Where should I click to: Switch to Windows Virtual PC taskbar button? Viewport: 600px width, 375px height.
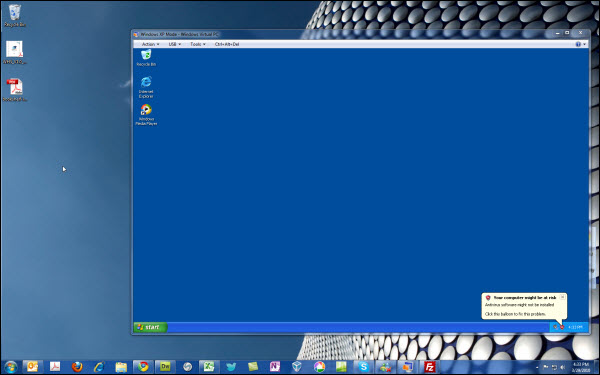pos(408,367)
